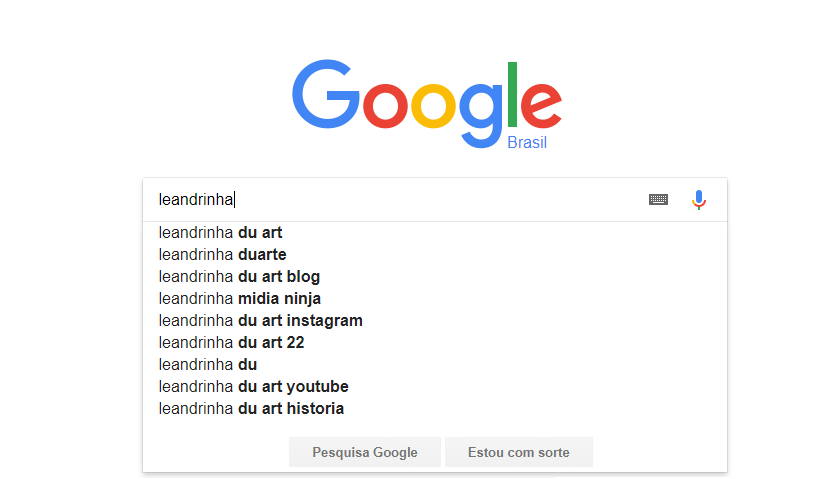Choose the "leandrinha duarte" suggestion
This screenshot has height=479, width=834.
pyautogui.click(x=223, y=255)
